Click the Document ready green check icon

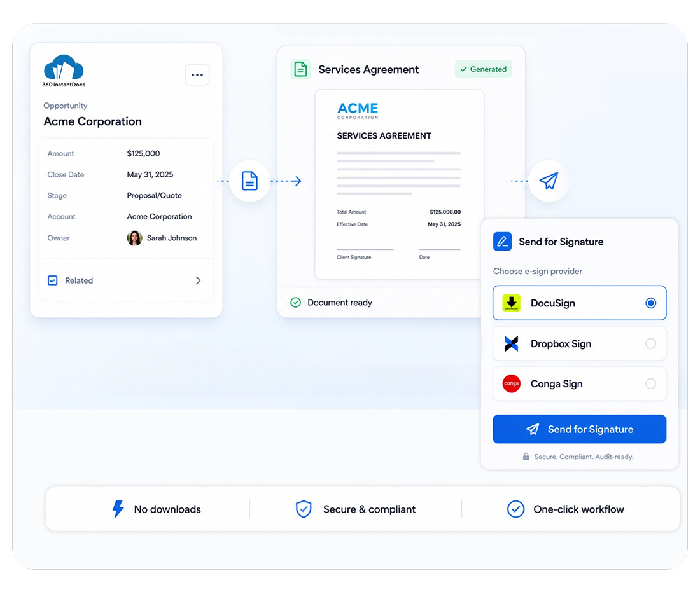tap(295, 303)
